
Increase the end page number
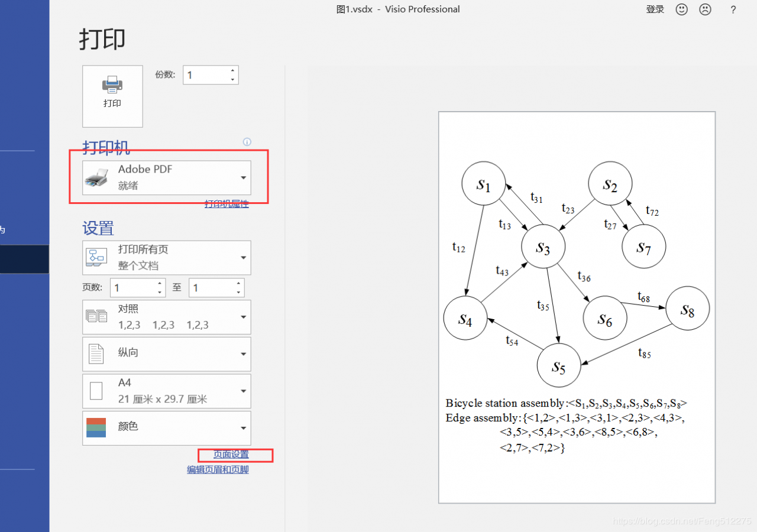(239, 284)
